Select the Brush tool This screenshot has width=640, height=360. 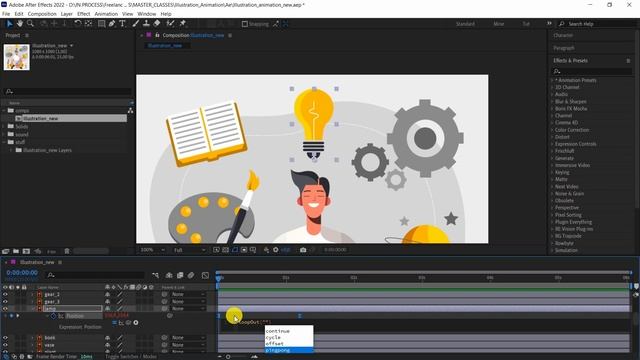point(136,24)
